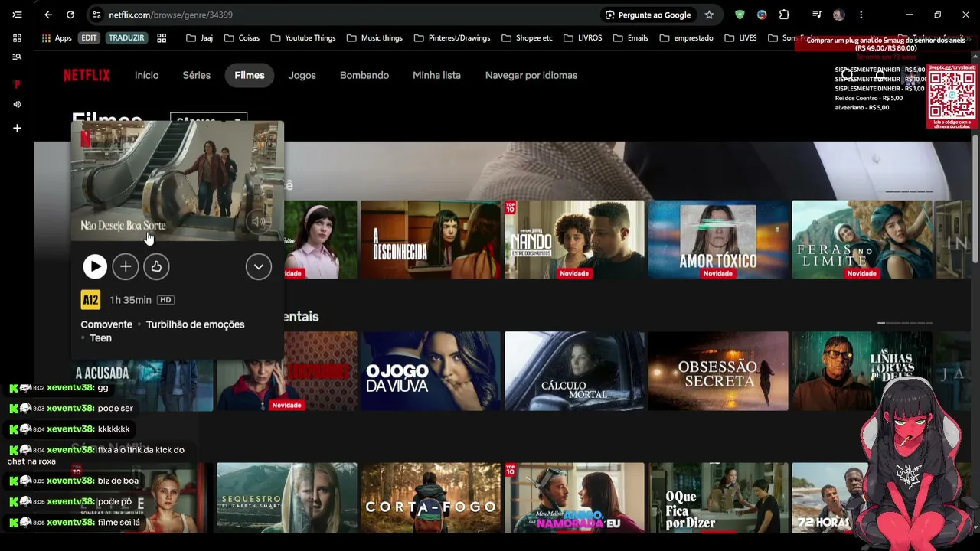Viewport: 980px width, 551px height.
Task: Bookmark this page with the star
Action: [x=709, y=15]
